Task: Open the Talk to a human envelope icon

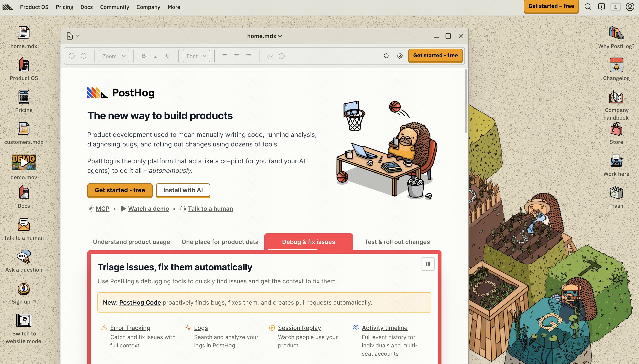Action: [24, 225]
